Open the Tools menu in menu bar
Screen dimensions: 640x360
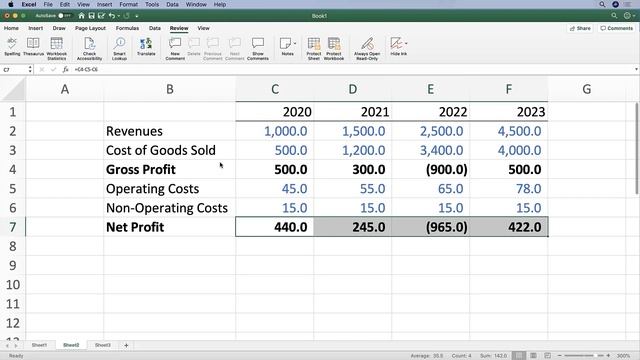pos(152,4)
